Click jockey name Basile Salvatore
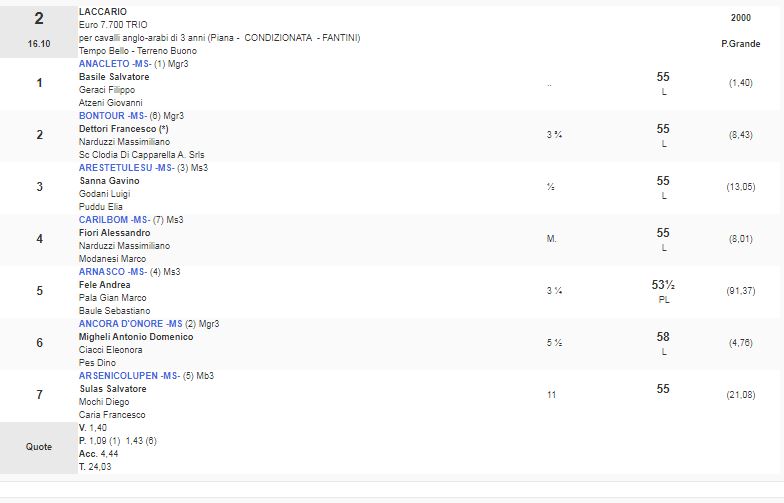This screenshot has height=503, width=784. (x=113, y=77)
